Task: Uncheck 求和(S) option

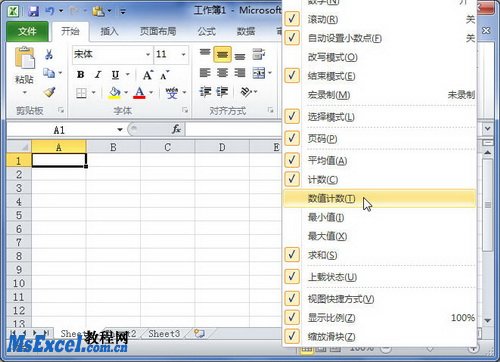Action: (292, 255)
